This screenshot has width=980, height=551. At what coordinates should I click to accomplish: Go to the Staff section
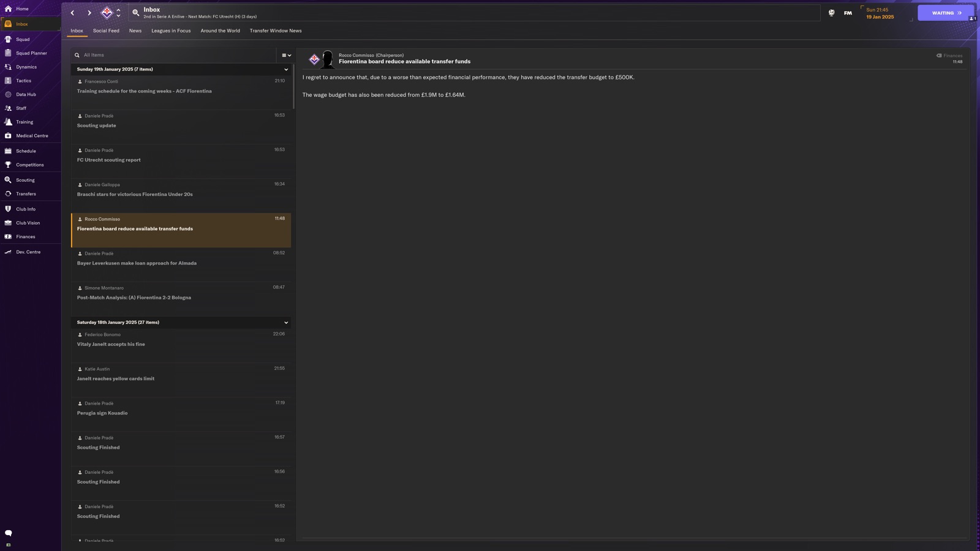tap(31, 108)
